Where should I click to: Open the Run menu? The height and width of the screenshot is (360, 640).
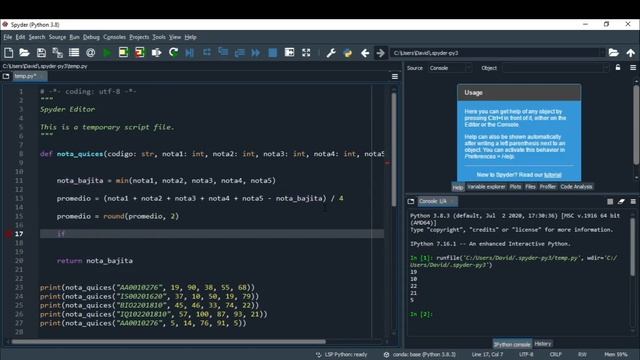[74, 37]
